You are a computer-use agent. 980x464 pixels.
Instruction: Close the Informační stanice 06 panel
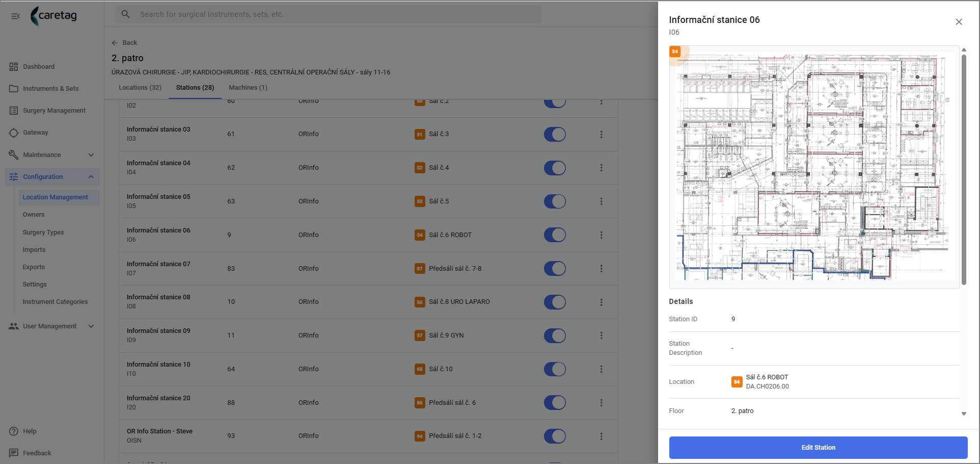tap(959, 22)
